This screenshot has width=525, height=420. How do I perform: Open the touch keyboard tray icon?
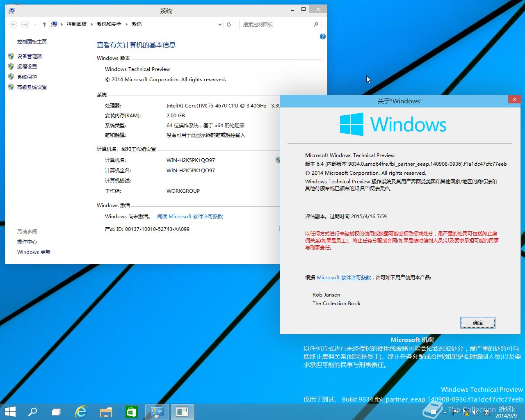[x=434, y=412]
